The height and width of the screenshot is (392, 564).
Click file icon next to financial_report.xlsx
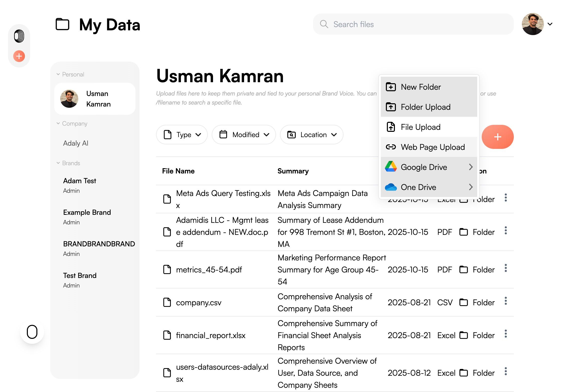coord(167,335)
